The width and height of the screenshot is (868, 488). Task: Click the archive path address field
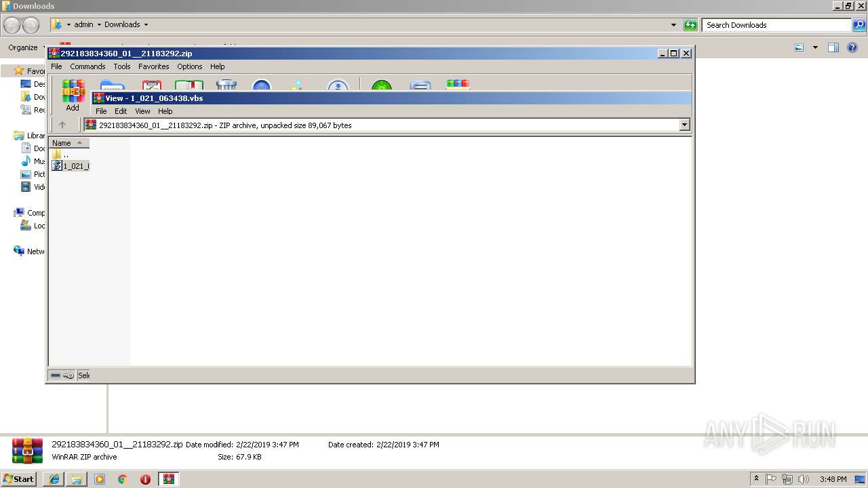coord(382,125)
